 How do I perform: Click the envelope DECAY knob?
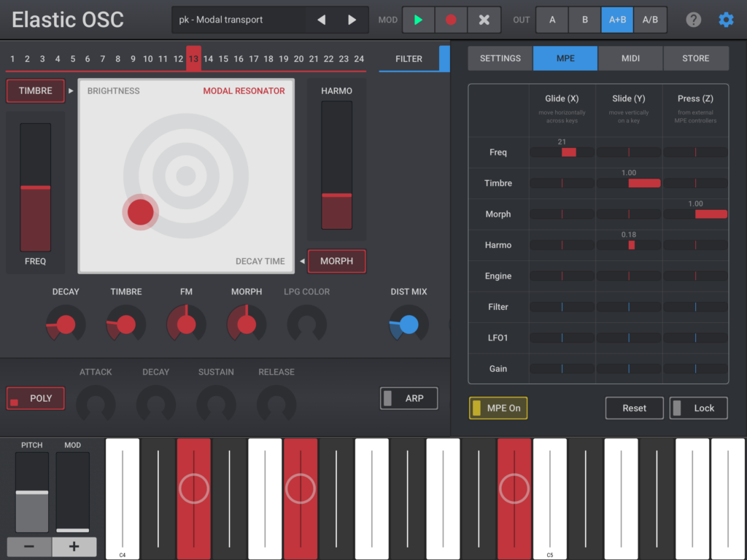click(156, 404)
